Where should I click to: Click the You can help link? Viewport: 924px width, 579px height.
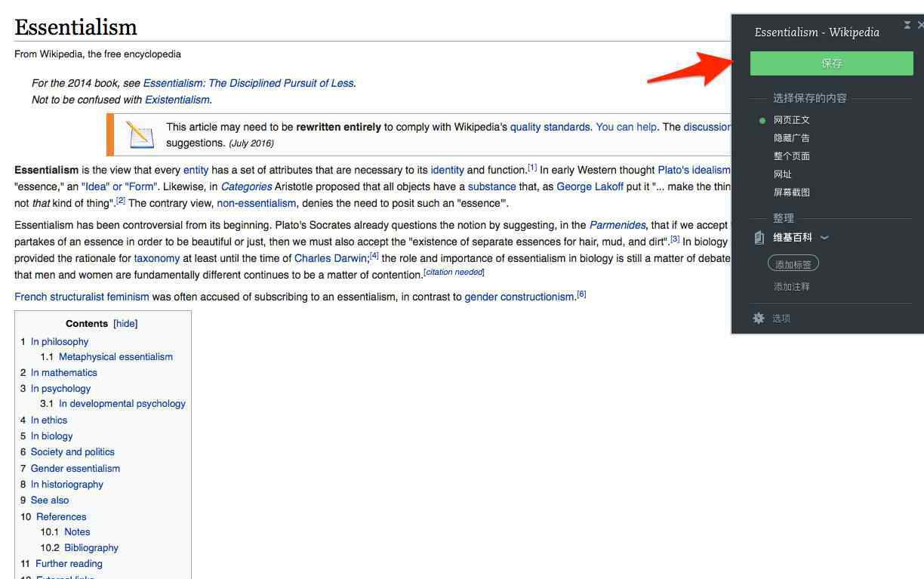tap(626, 127)
